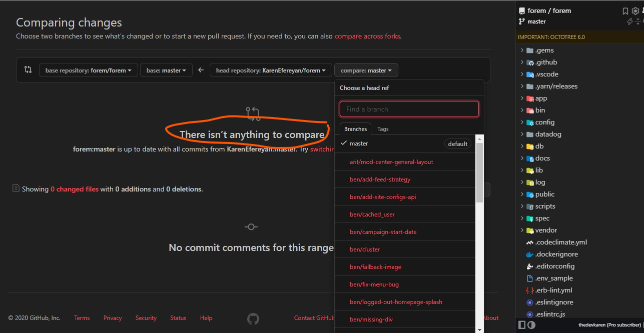Click the compare arrows icon left of base repository
644x333 pixels.
coord(28,70)
